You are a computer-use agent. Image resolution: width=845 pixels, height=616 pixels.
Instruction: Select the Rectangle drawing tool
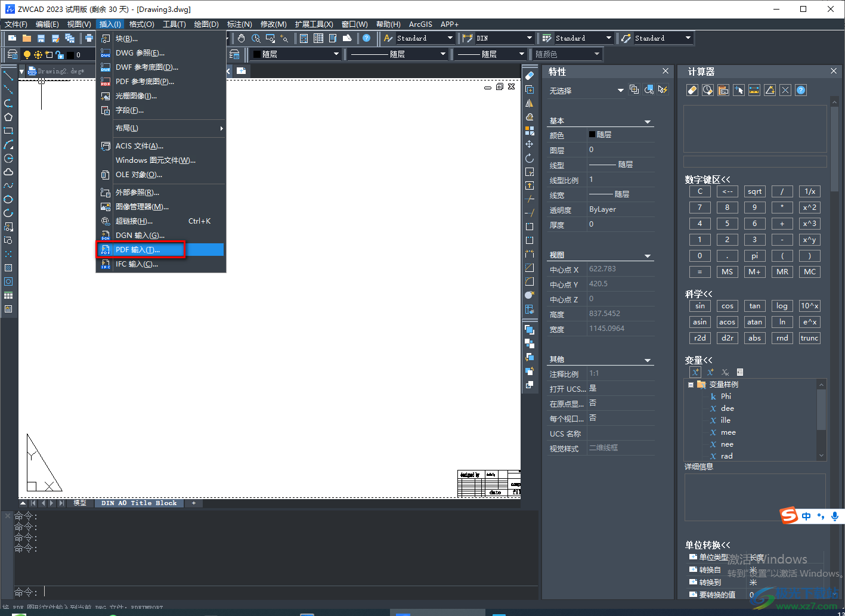click(8, 131)
